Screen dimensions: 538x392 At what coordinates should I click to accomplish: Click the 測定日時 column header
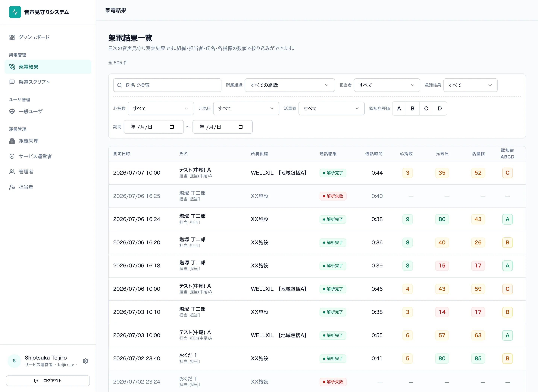[121, 154]
